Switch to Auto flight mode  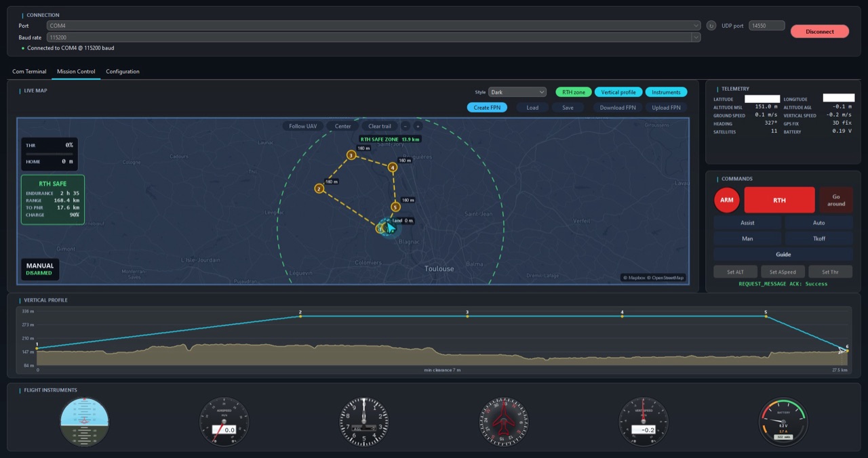coord(818,222)
